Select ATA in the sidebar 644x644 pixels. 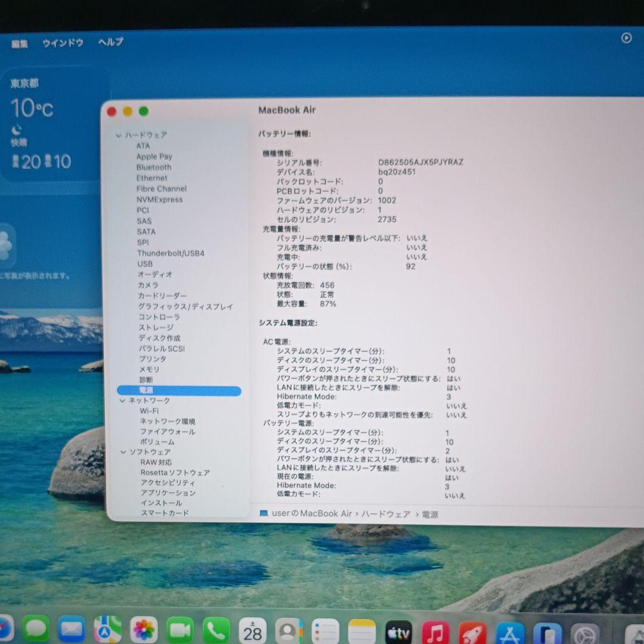143,146
